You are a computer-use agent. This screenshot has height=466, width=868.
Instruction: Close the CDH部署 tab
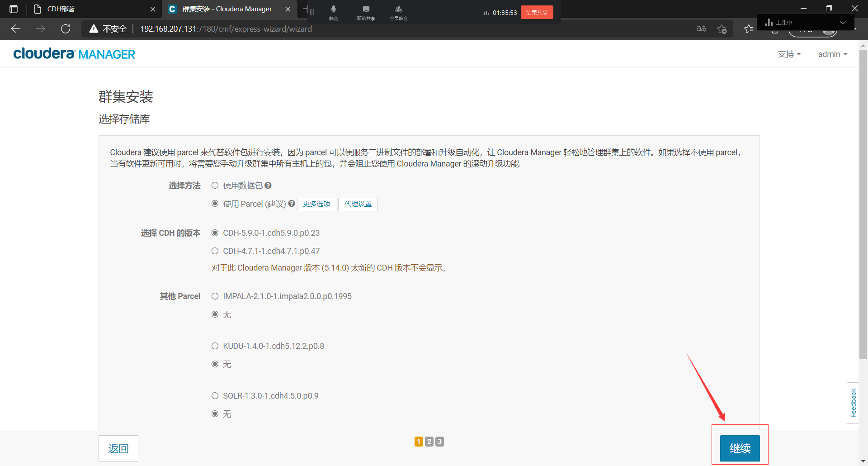tap(153, 9)
